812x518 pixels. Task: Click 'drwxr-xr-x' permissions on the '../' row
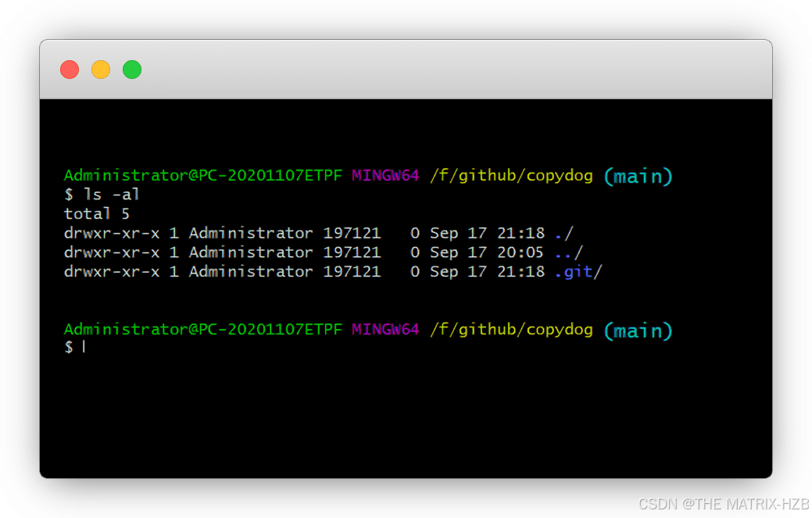[112, 252]
